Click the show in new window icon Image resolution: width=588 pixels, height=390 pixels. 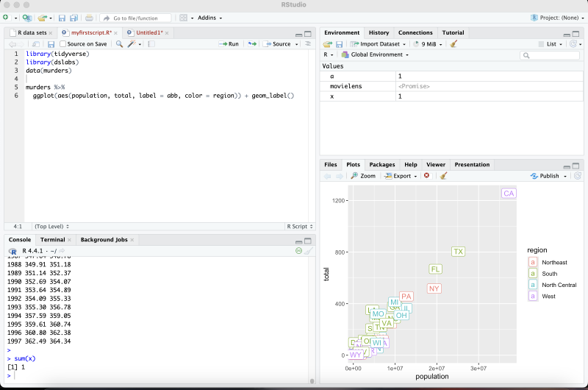pyautogui.click(x=36, y=44)
